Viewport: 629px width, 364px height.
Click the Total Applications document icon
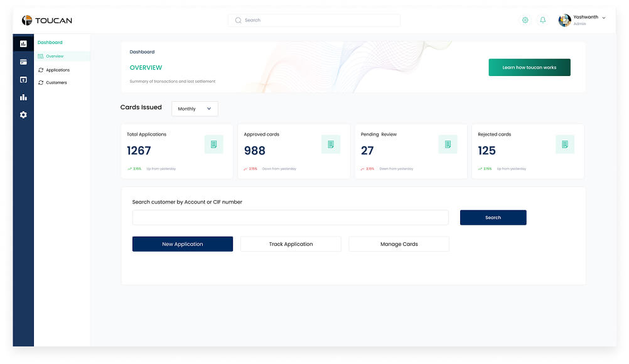213,144
